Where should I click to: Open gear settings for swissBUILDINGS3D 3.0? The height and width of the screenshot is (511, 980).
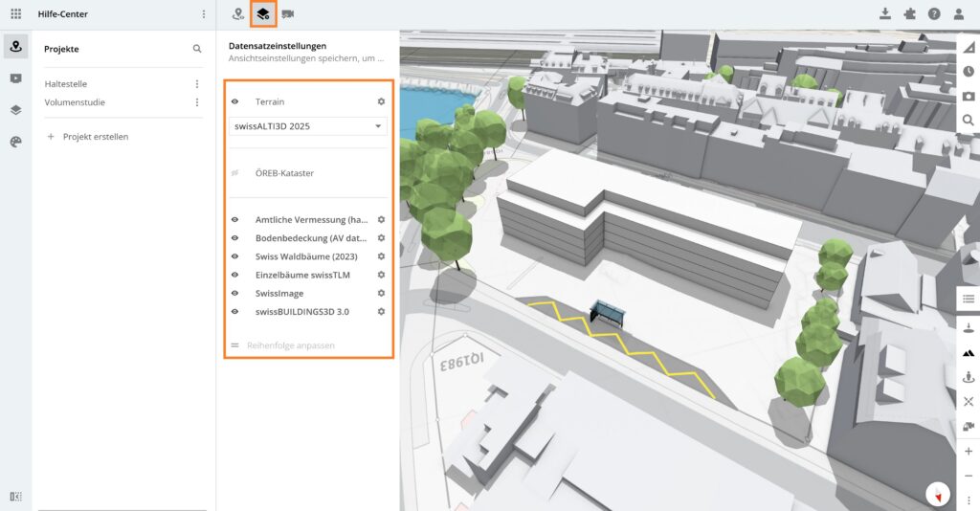[381, 312]
